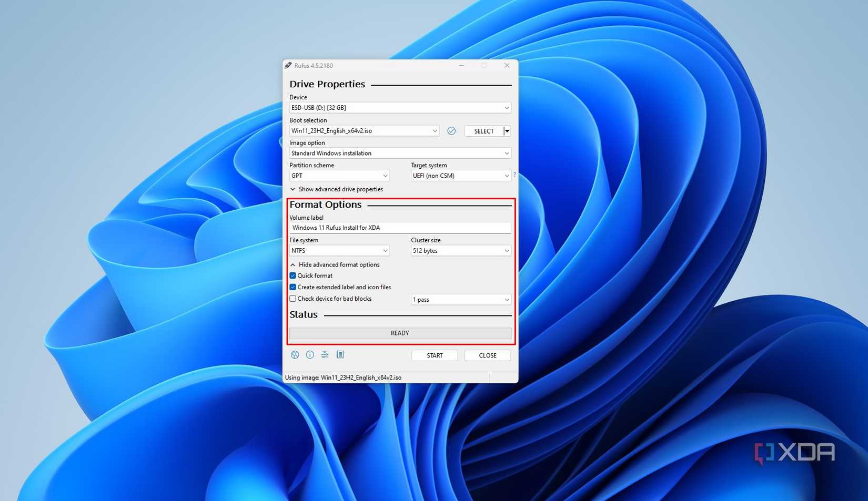
Task: Uncheck the Quick format option
Action: (292, 275)
